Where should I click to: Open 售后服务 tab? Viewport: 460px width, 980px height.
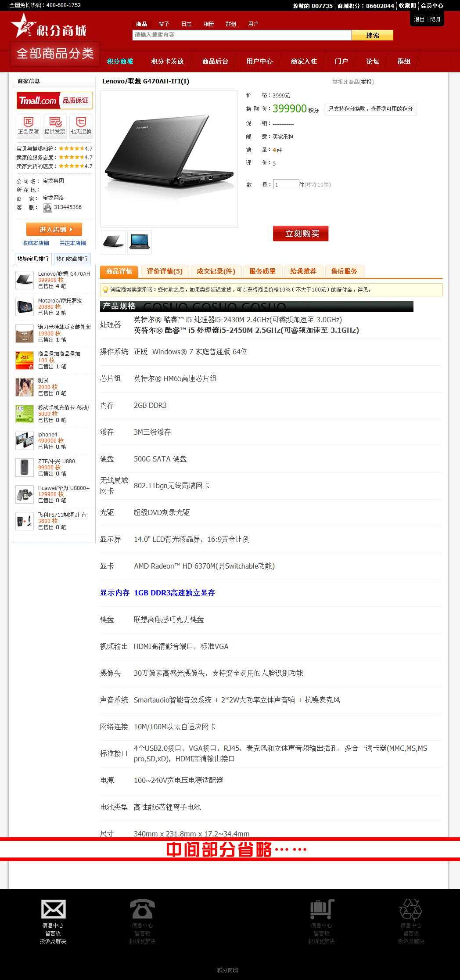pos(345,272)
